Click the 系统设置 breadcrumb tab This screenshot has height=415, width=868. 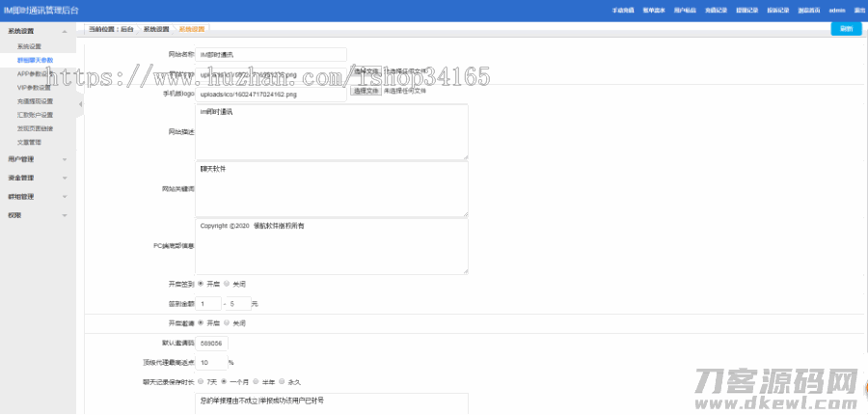click(x=156, y=29)
